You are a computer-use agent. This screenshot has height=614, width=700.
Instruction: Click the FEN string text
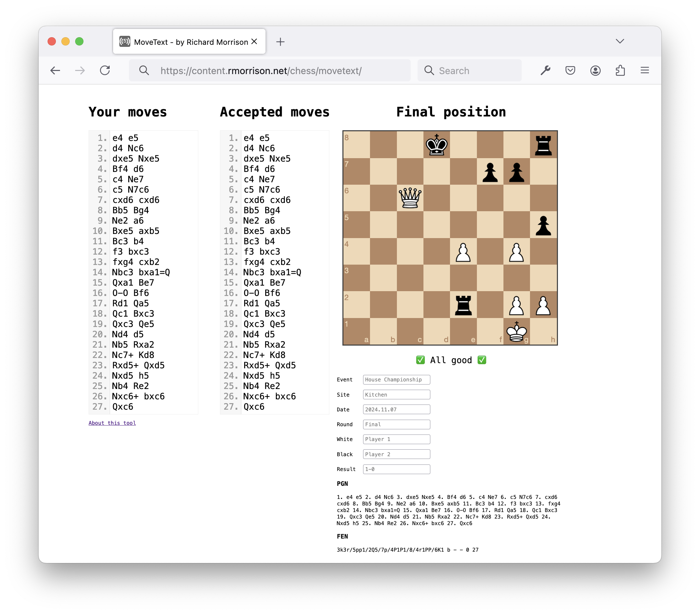coord(408,550)
